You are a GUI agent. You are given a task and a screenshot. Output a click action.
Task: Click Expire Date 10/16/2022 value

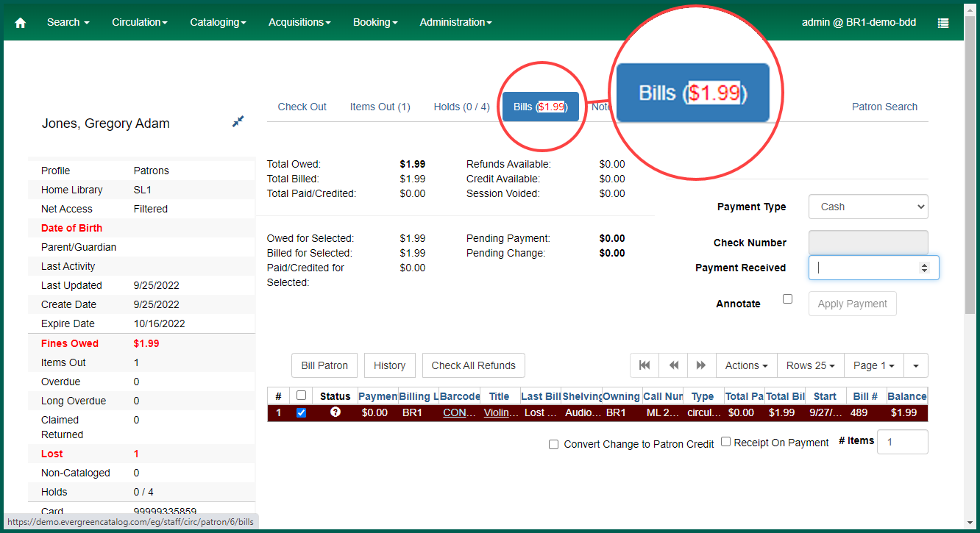(160, 323)
